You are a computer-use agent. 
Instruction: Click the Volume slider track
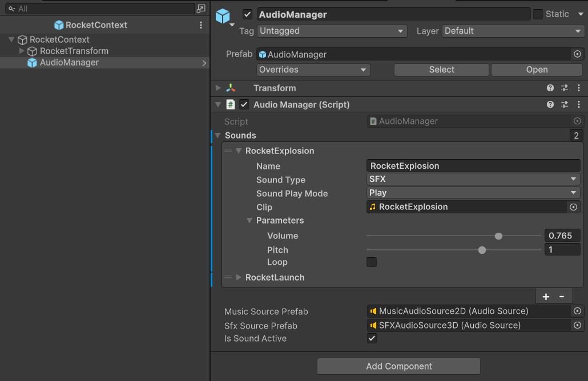point(434,236)
